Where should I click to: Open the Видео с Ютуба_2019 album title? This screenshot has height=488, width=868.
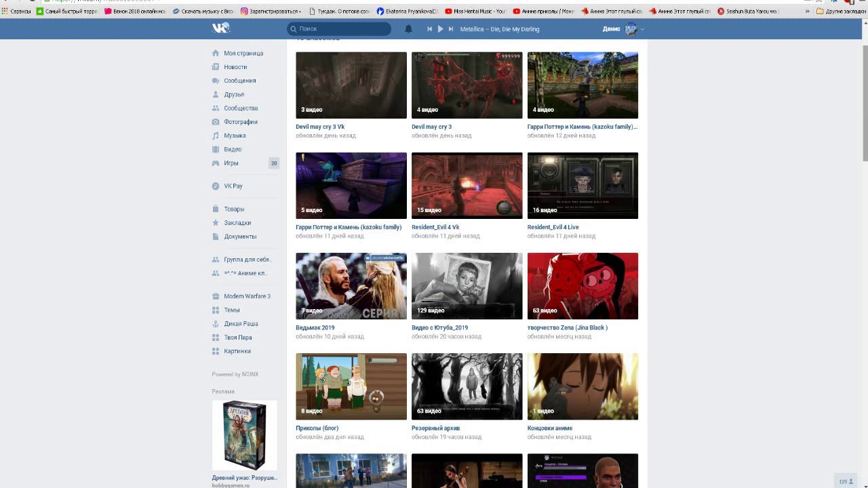[440, 327]
